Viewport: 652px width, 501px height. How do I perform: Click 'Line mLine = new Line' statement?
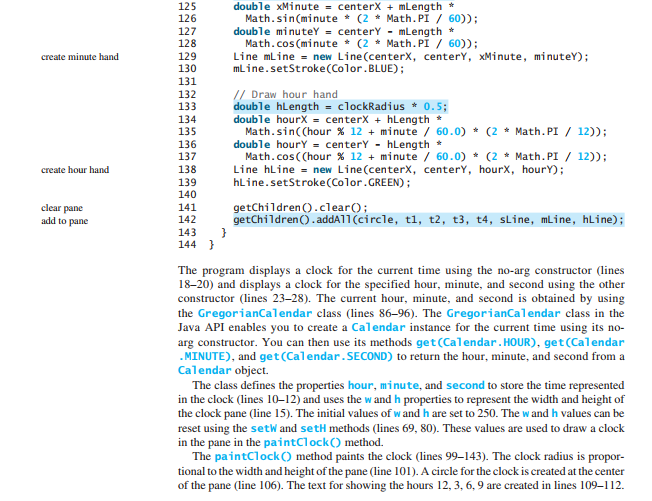[411, 57]
